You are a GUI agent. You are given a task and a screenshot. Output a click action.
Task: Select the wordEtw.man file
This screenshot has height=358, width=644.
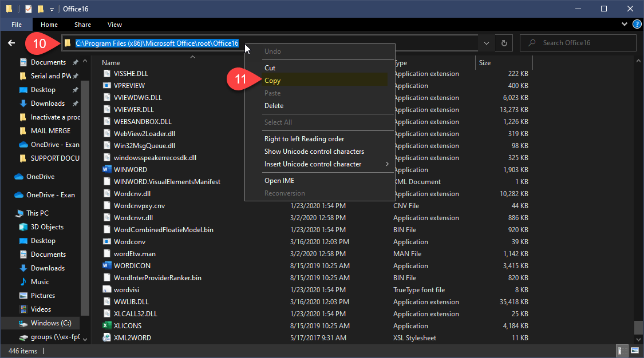(x=135, y=254)
